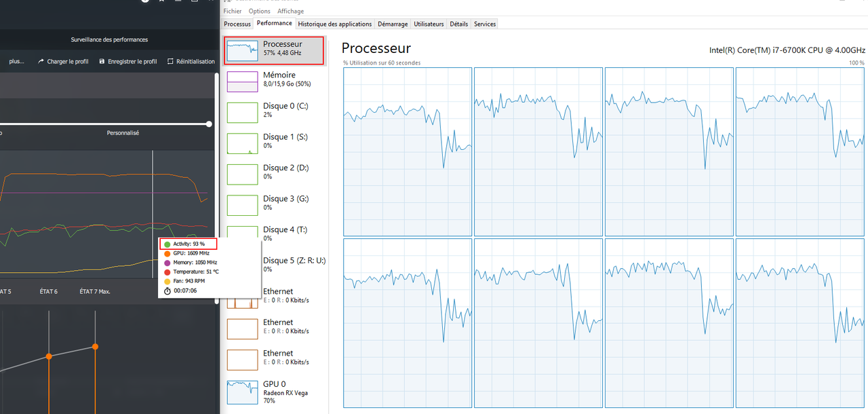Image resolution: width=868 pixels, height=414 pixels.
Task: Click the white Personnalisé slider knob
Action: click(x=209, y=124)
